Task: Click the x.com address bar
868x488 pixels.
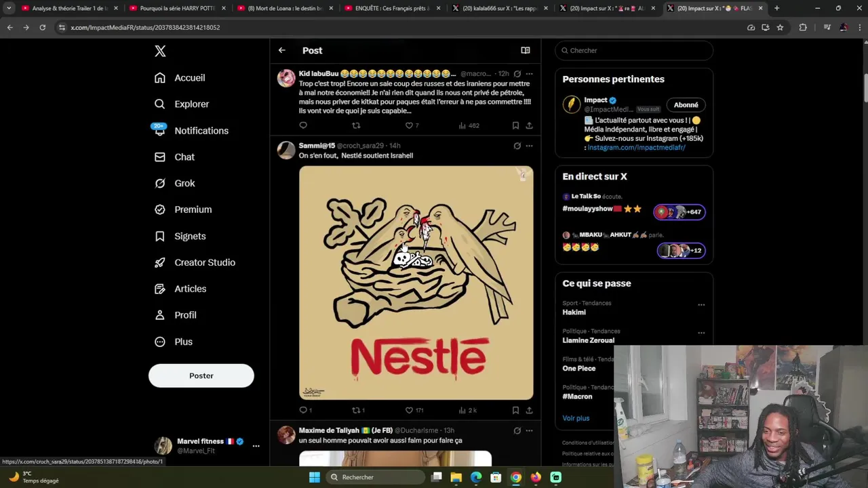Action: click(x=400, y=27)
